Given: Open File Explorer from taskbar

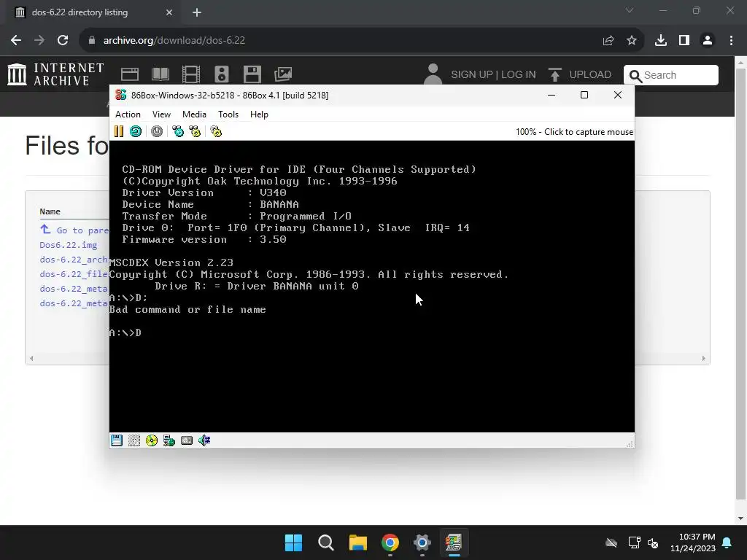Looking at the screenshot, I should point(357,542).
